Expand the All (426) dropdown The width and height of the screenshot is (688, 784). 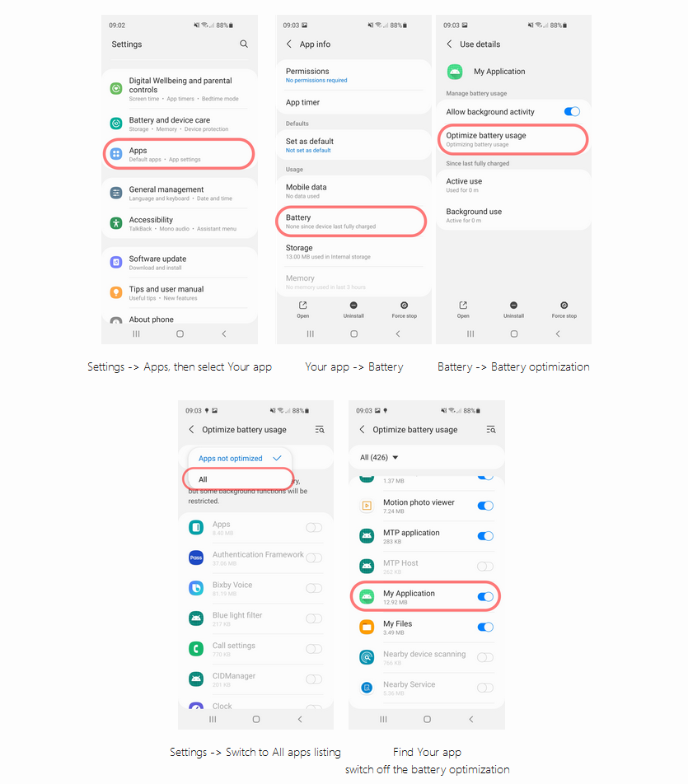pos(379,458)
